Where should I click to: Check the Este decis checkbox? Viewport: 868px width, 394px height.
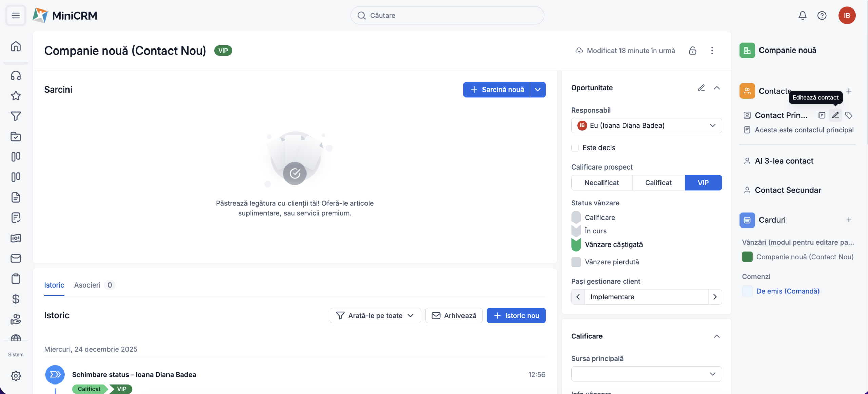tap(575, 147)
